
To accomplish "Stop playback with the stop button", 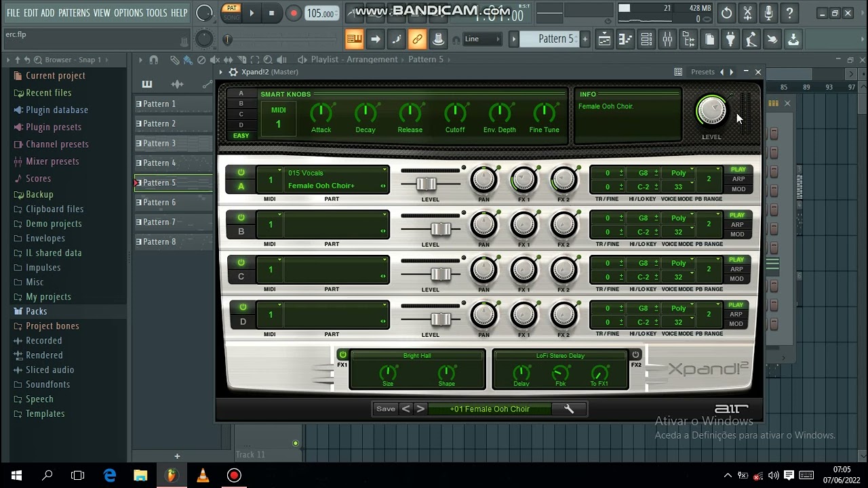I will 271,13.
